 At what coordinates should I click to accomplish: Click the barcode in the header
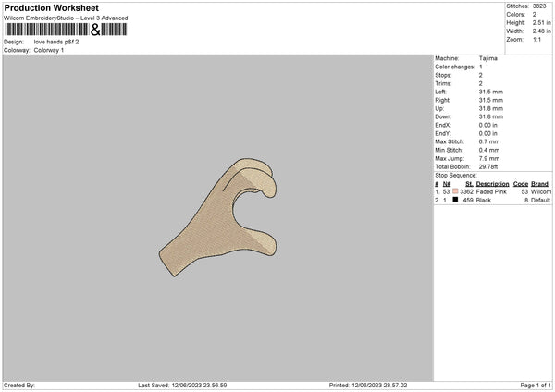pyautogui.click(x=66, y=30)
